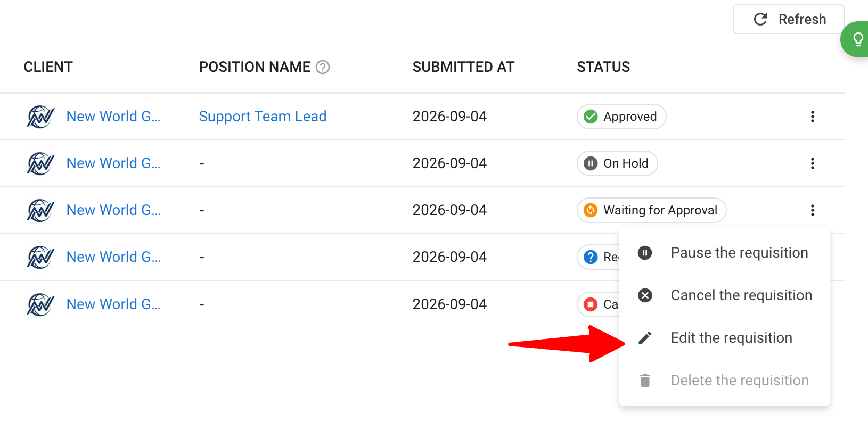Viewport: 868px width, 430px height.
Task: Click the On Hold status badge
Action: point(617,163)
